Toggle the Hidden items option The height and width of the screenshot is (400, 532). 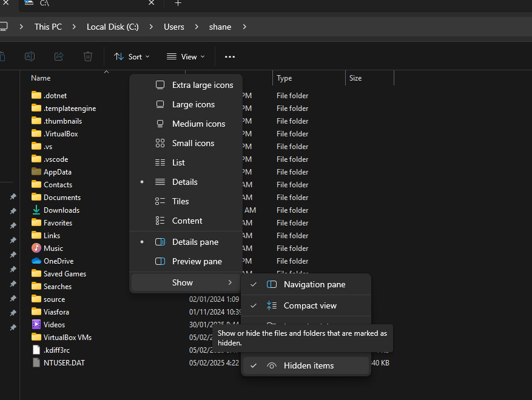(x=306, y=366)
